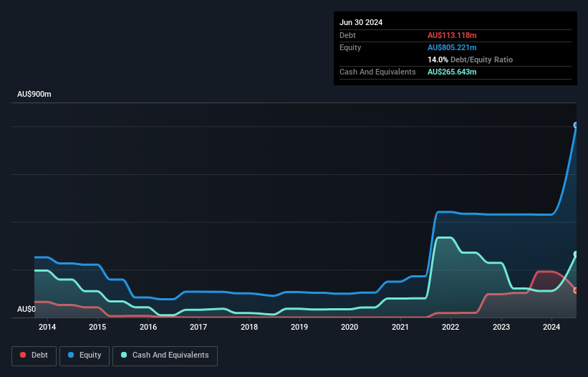The image size is (588, 377).
Task: Click the Cash And Equivalents endpoint marker
Action: click(x=576, y=254)
